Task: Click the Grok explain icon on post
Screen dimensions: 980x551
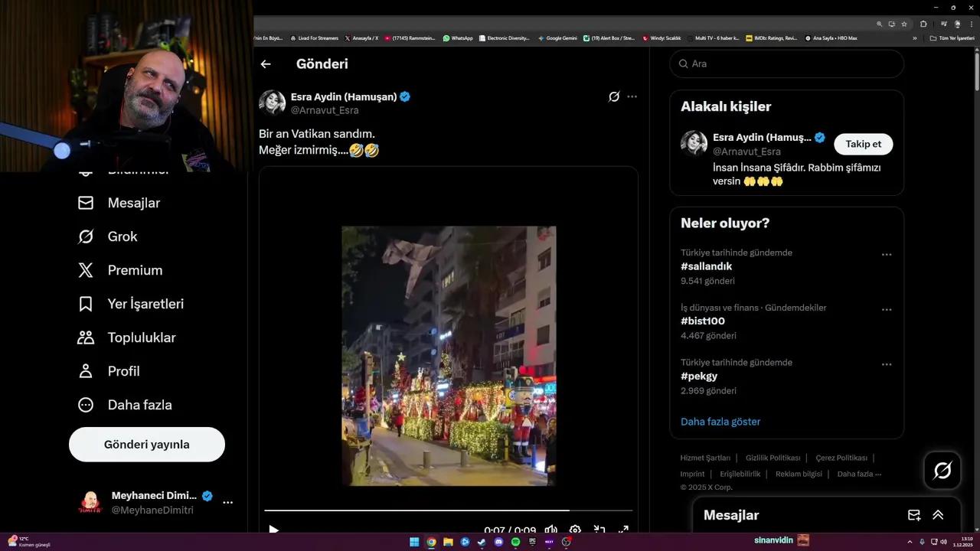Action: [x=613, y=96]
